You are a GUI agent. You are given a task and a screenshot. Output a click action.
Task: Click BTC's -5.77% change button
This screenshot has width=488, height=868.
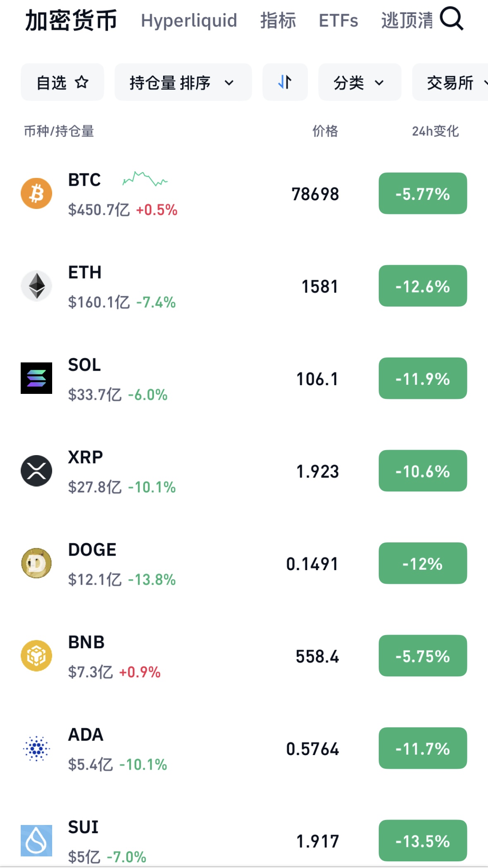click(423, 194)
